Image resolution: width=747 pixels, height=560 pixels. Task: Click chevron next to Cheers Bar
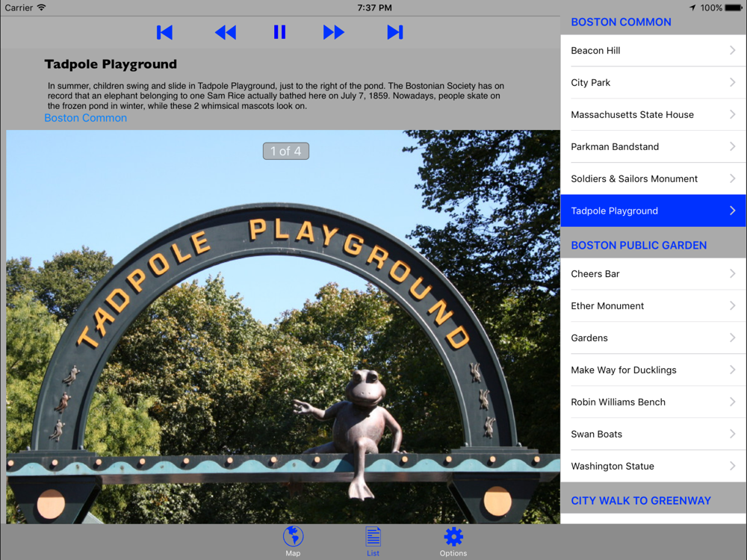click(x=733, y=273)
